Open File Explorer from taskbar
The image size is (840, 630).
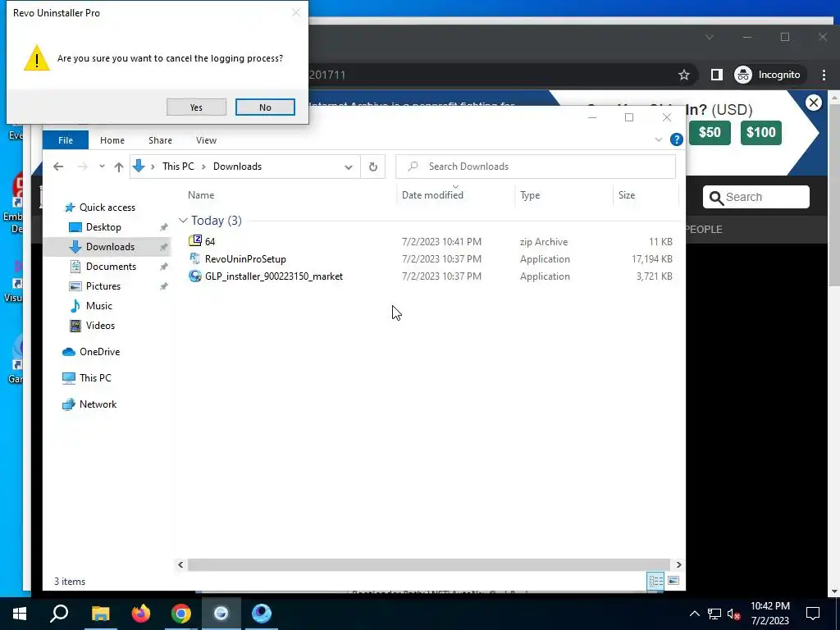click(x=100, y=614)
